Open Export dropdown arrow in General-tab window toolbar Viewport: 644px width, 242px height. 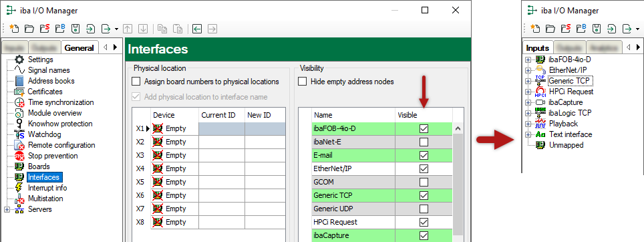pos(116,29)
